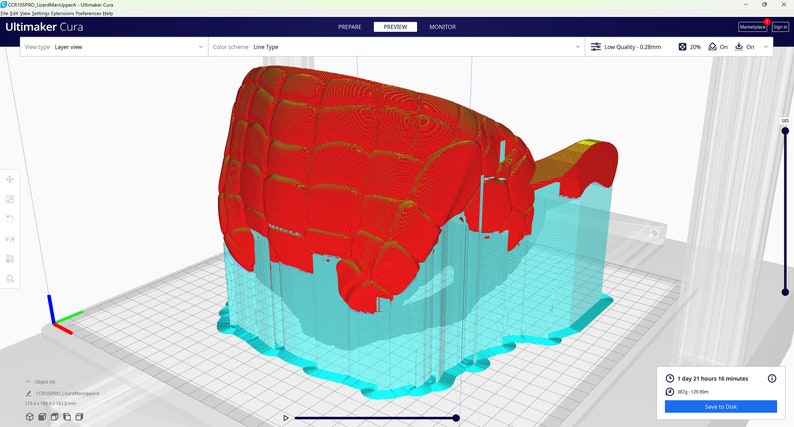Open the Marketplace button
794x427 pixels.
point(752,27)
